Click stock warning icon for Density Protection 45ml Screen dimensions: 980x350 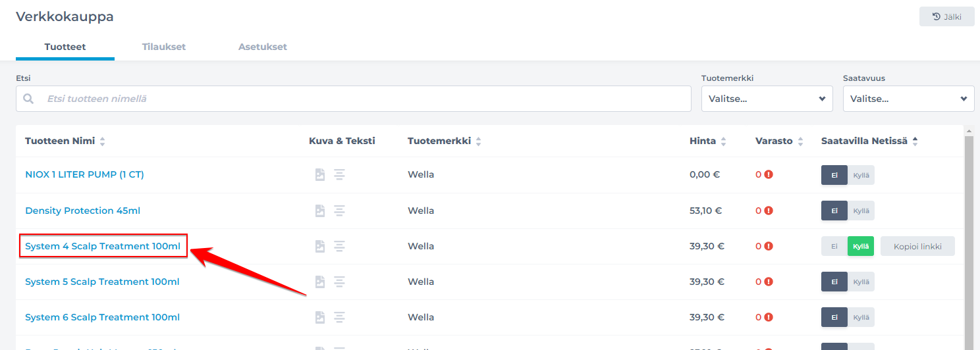coord(769,211)
